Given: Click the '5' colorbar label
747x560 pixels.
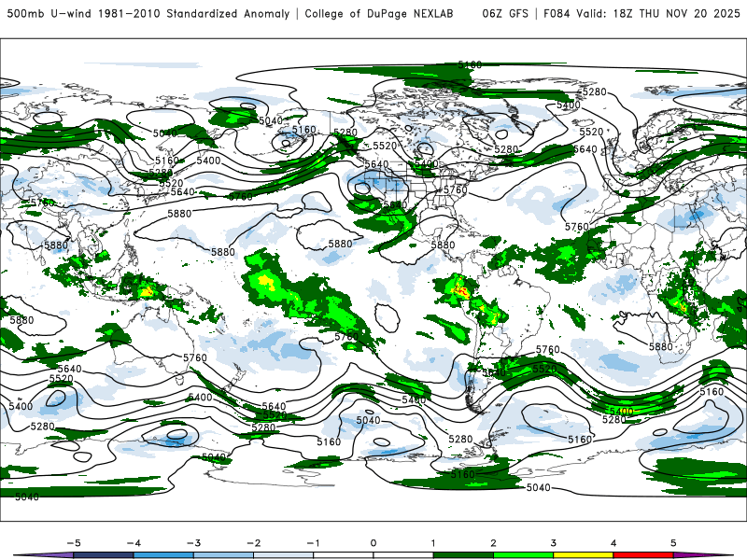Looking at the screenshot, I should click(673, 543).
